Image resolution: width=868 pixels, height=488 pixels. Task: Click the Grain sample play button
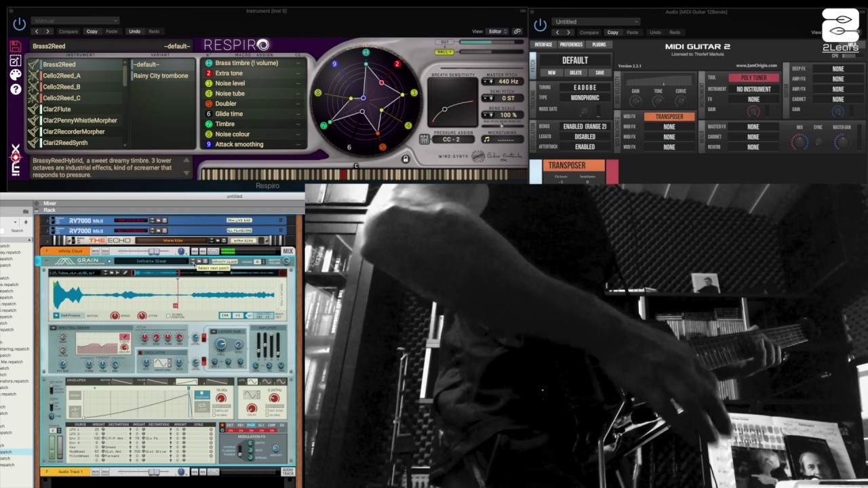116,273
